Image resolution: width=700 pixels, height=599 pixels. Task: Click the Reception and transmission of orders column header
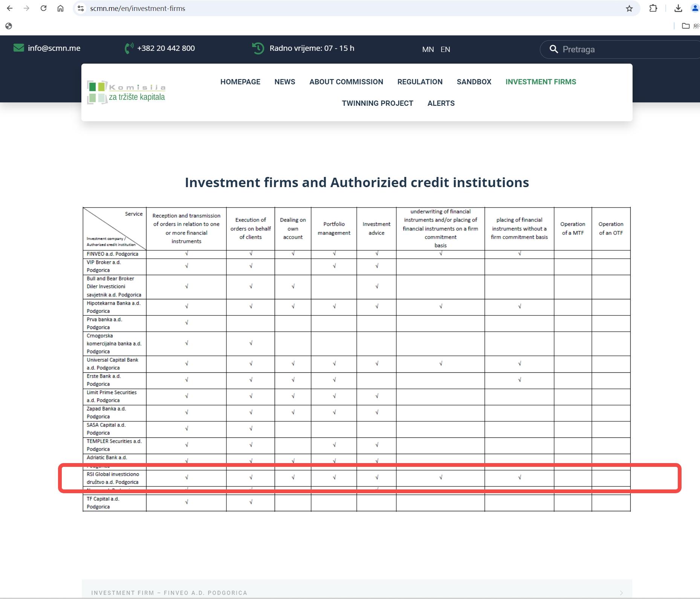pos(186,229)
